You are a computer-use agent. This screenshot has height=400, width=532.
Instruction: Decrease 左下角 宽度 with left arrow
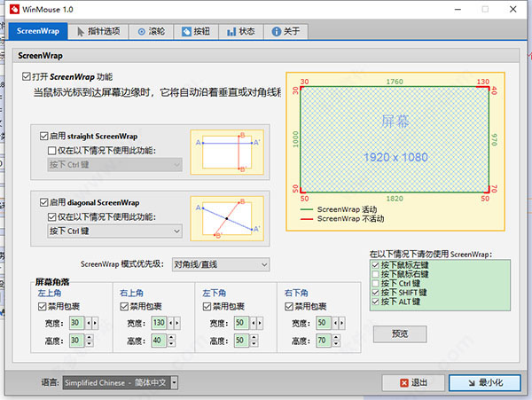(x=253, y=323)
